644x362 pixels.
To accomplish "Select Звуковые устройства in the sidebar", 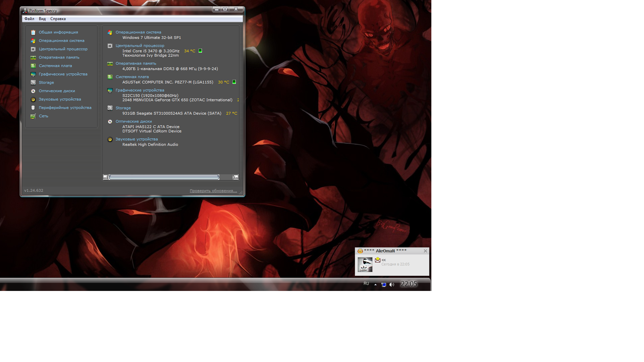I will (x=60, y=99).
